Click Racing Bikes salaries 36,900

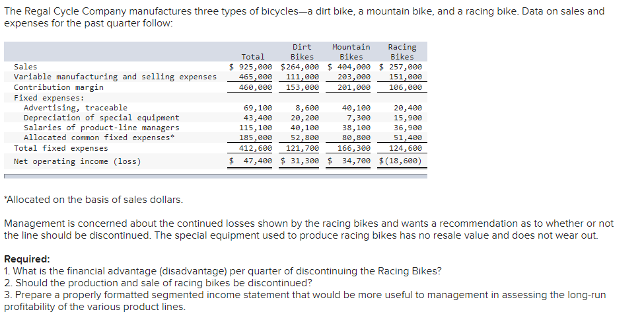(408, 128)
